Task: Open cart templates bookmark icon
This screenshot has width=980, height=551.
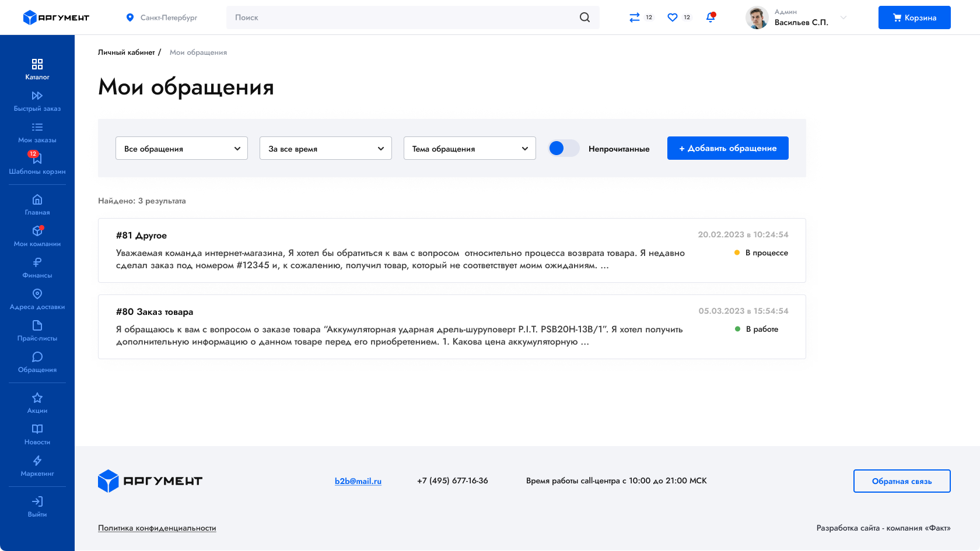Action: [37, 159]
